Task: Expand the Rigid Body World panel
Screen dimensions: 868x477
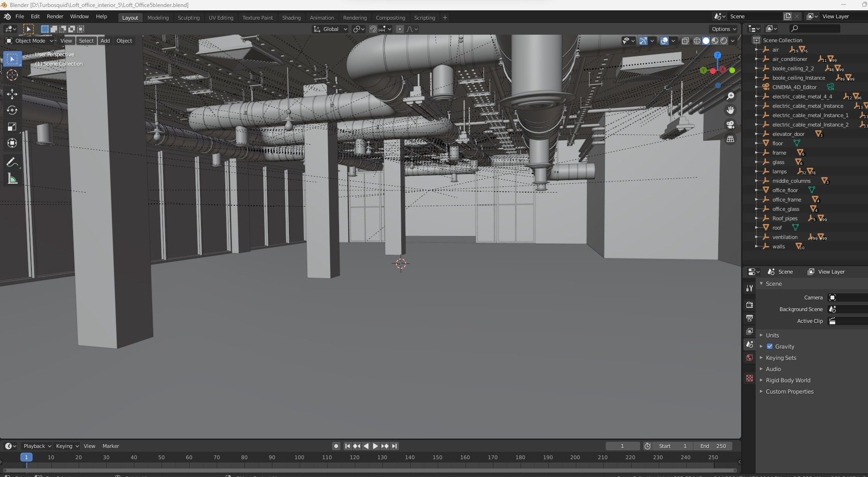Action: pos(788,380)
